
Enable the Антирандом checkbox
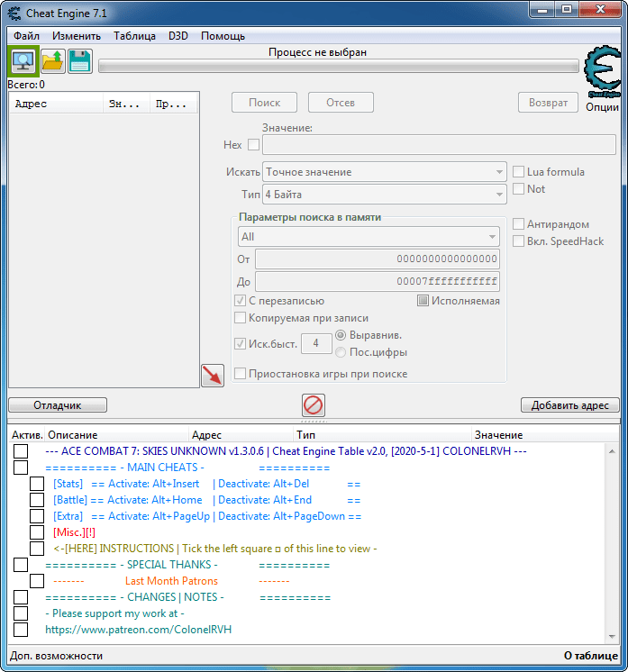(519, 224)
